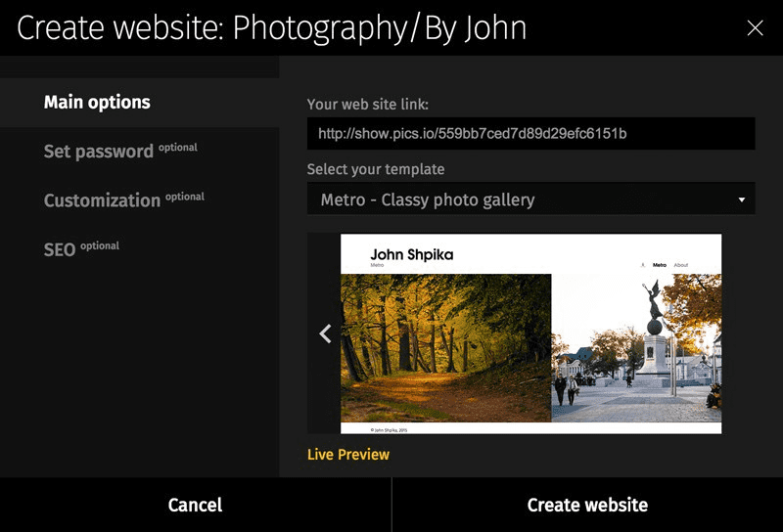Screen dimensions: 783x532
Task: Click the About link in template preview
Action: pos(680,265)
